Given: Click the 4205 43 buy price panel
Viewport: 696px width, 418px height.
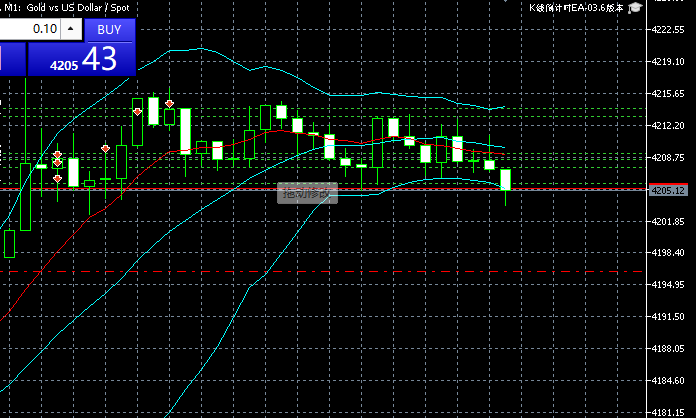Looking at the screenshot, I should coord(82,59).
